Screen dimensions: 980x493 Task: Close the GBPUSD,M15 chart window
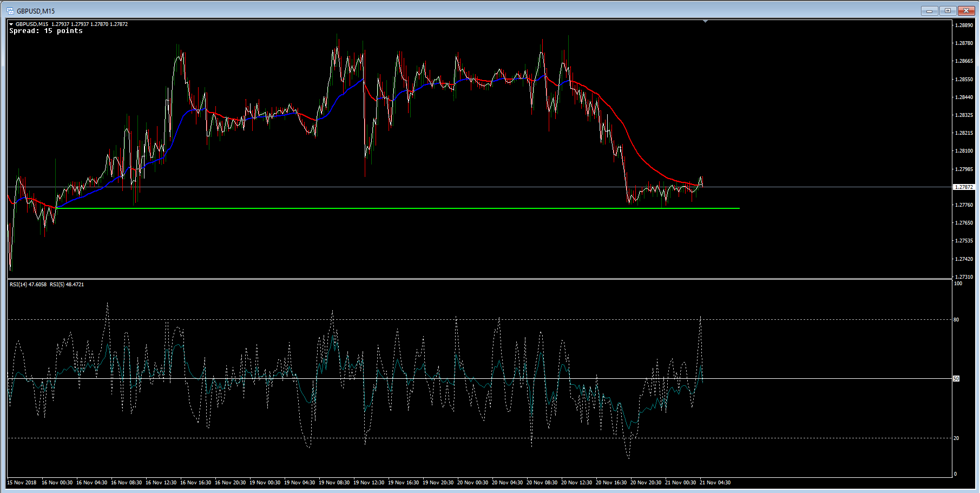[966, 11]
